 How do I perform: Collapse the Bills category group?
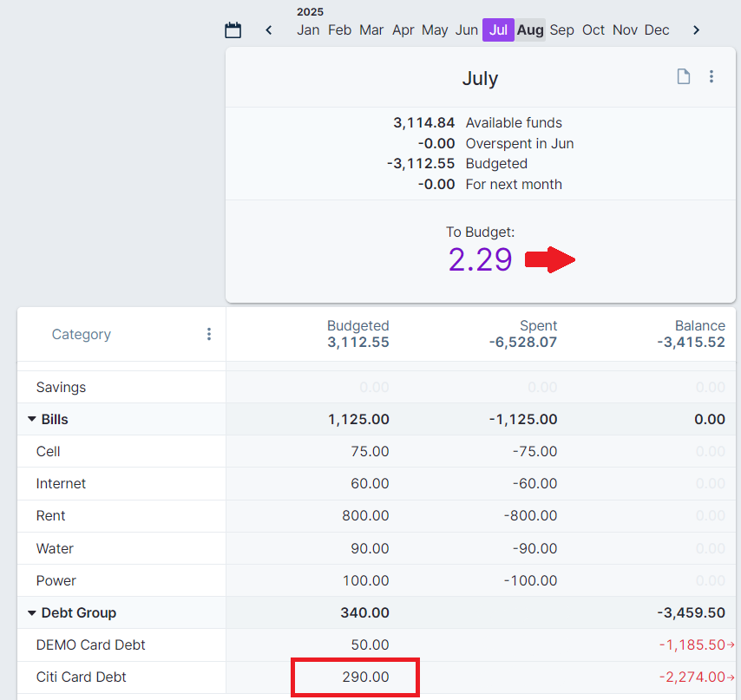click(x=32, y=420)
